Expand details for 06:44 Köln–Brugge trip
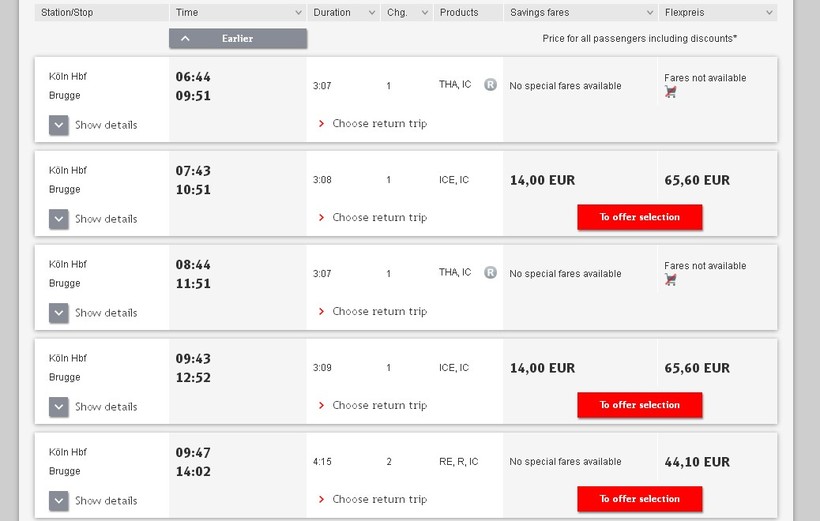This screenshot has width=820, height=521. click(x=59, y=125)
